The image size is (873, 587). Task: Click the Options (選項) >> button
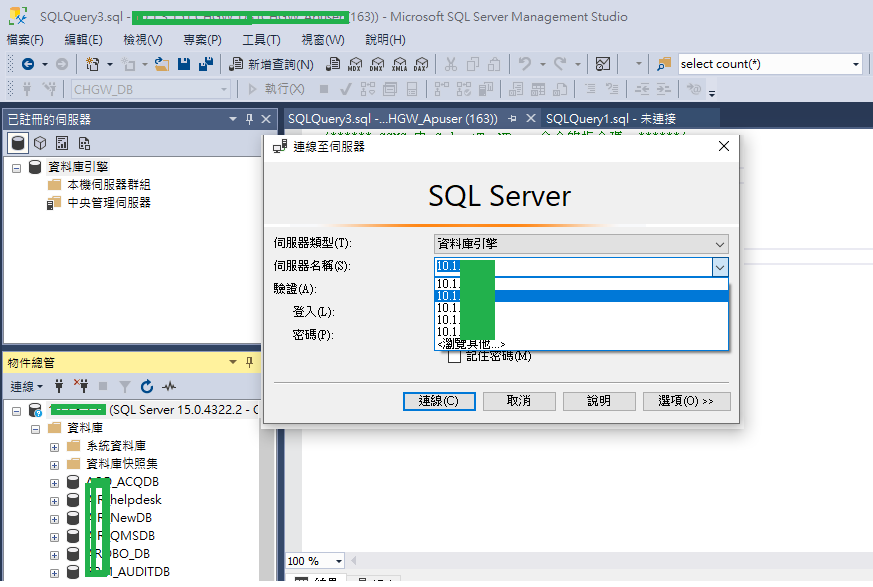686,401
